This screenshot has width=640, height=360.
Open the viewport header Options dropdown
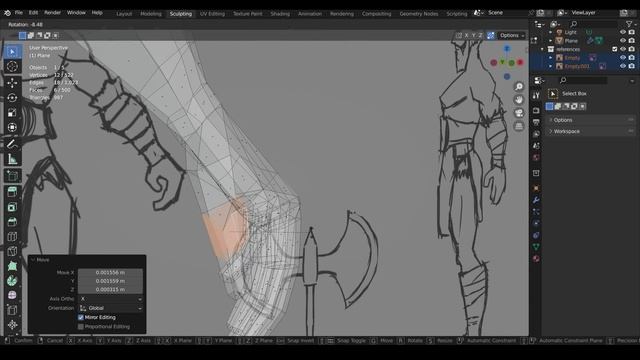point(512,36)
